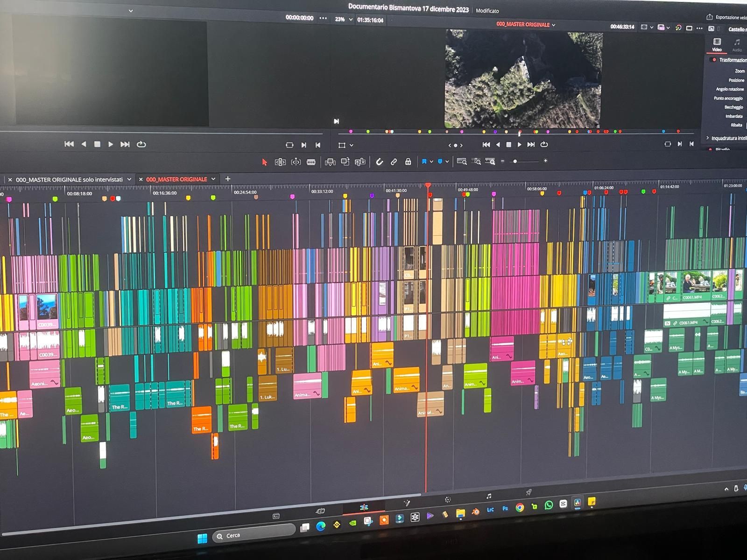Click the Insert Clip icon
This screenshot has height=560, width=747.
(330, 161)
